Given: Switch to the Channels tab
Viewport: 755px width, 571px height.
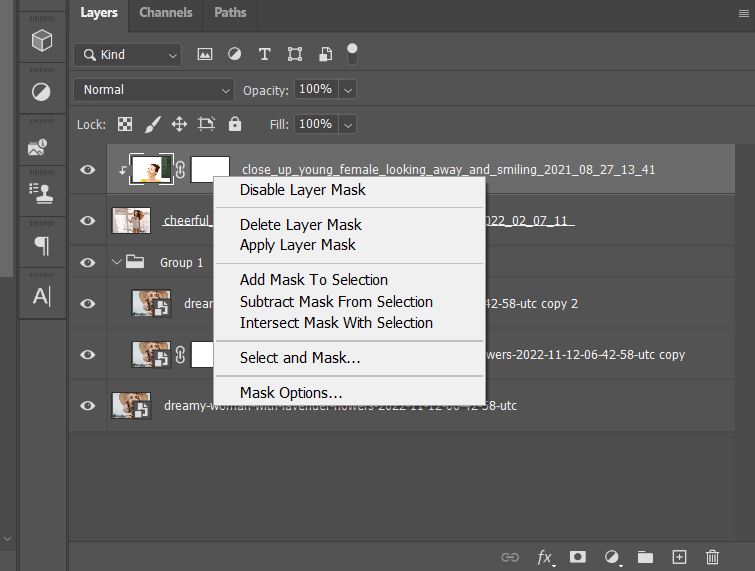Looking at the screenshot, I should pyautogui.click(x=166, y=13).
